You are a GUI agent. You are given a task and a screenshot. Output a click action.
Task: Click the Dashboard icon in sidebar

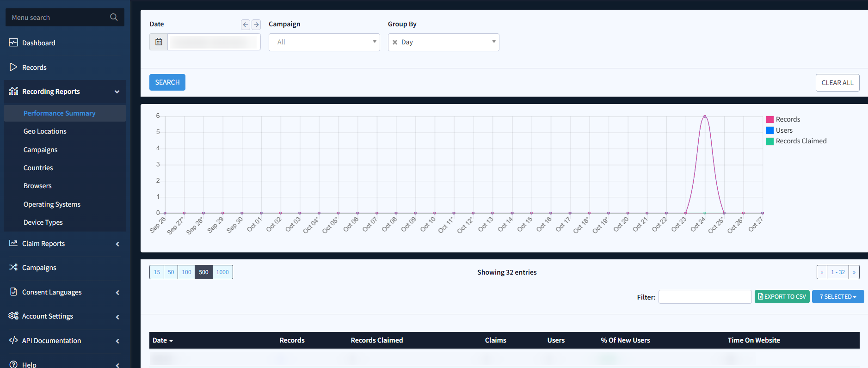click(x=13, y=43)
